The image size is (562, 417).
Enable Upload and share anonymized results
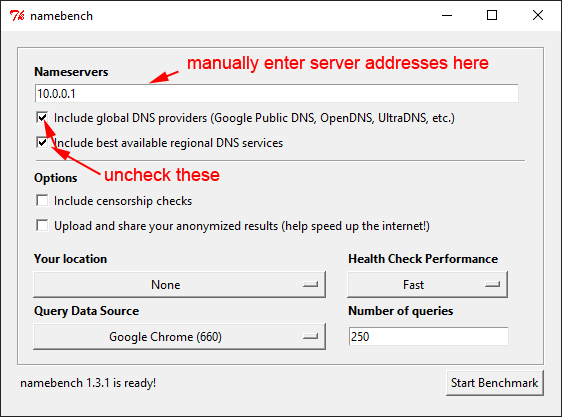pos(42,226)
